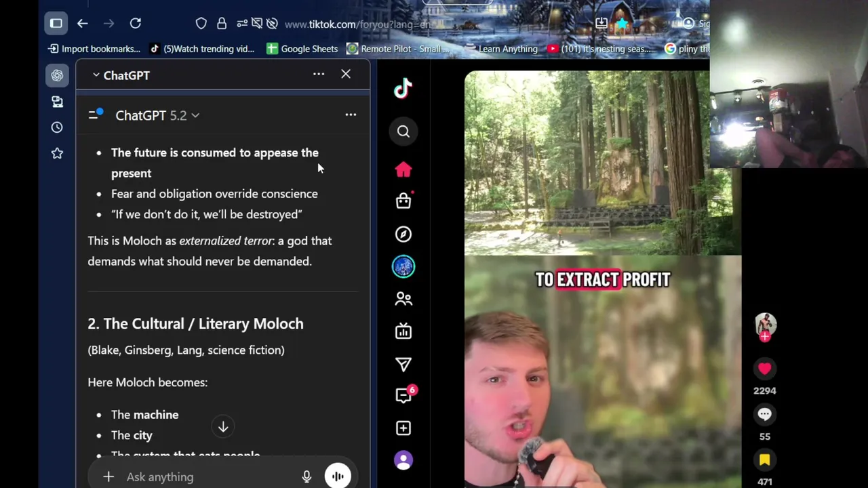The width and height of the screenshot is (868, 488).
Task: Follow the video creator avatar
Action: tap(765, 327)
